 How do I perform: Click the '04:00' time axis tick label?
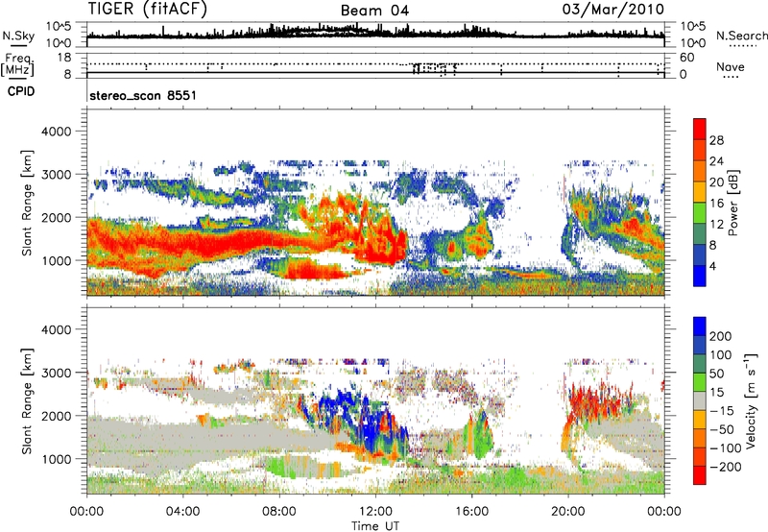pyautogui.click(x=182, y=512)
